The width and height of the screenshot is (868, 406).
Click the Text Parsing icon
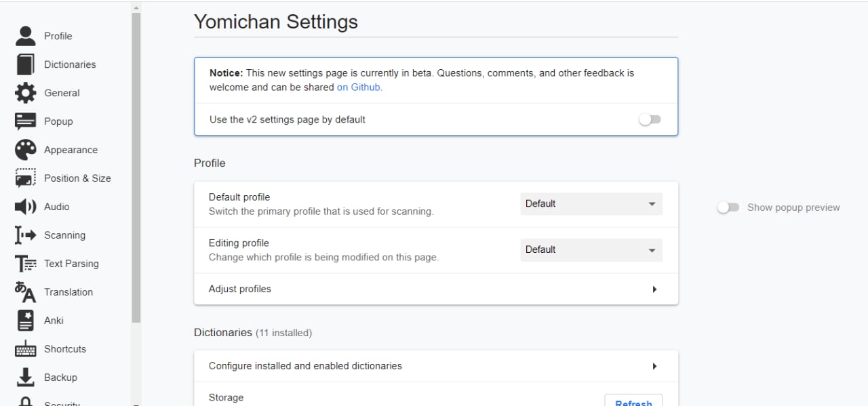click(x=26, y=264)
